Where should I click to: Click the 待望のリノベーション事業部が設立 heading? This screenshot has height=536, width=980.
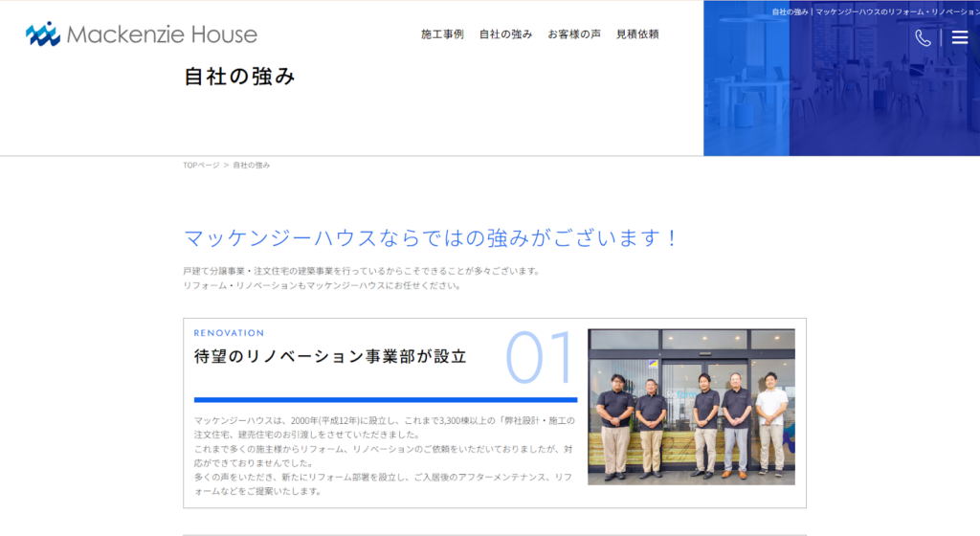330,356
